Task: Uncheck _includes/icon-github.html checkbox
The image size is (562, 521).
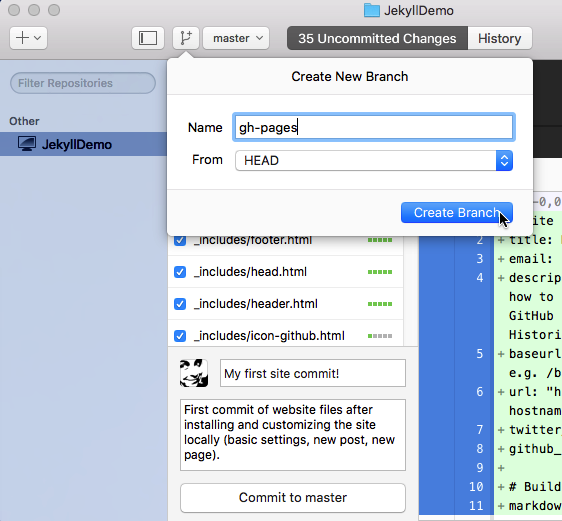Action: 180,336
